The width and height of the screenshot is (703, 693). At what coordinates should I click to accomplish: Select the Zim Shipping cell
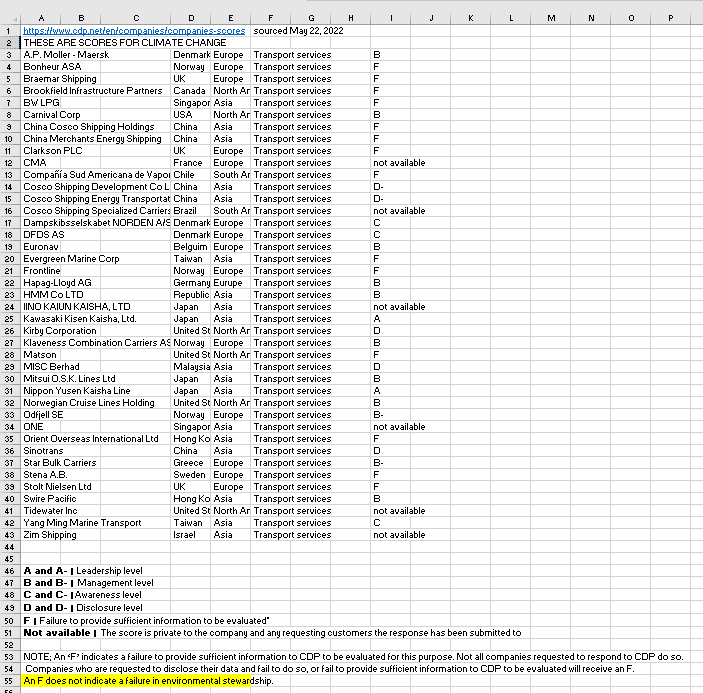point(50,535)
